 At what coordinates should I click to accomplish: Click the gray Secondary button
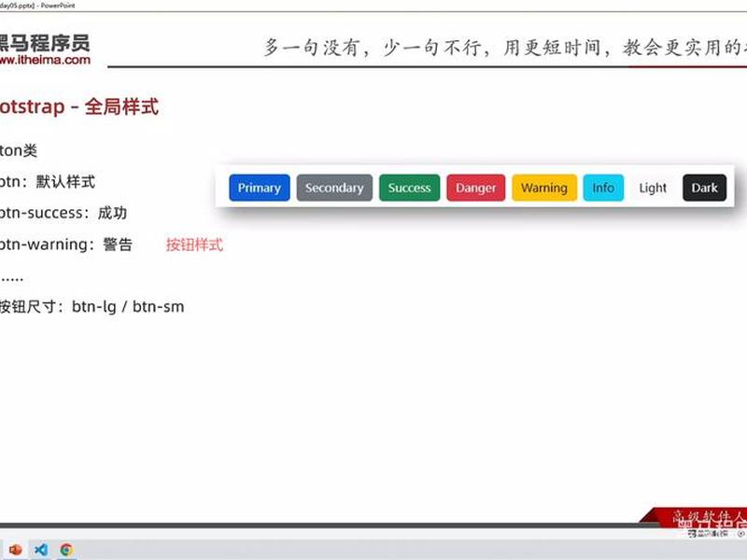[334, 188]
